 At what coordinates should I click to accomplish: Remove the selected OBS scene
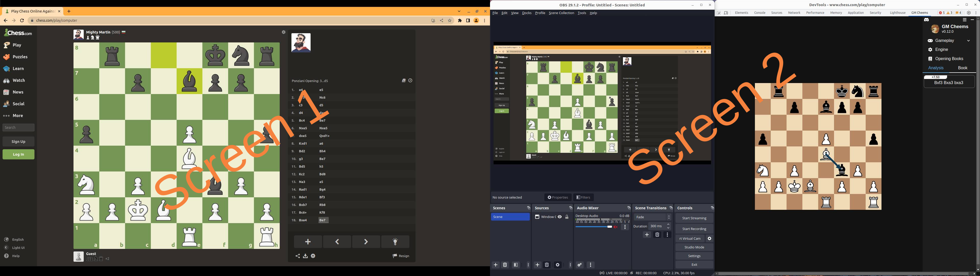coord(505,265)
